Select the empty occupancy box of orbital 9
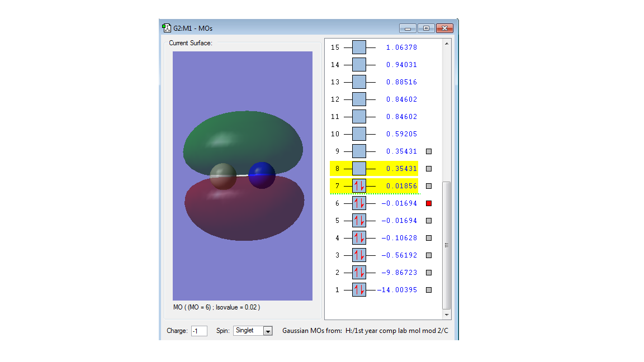 [359, 151]
